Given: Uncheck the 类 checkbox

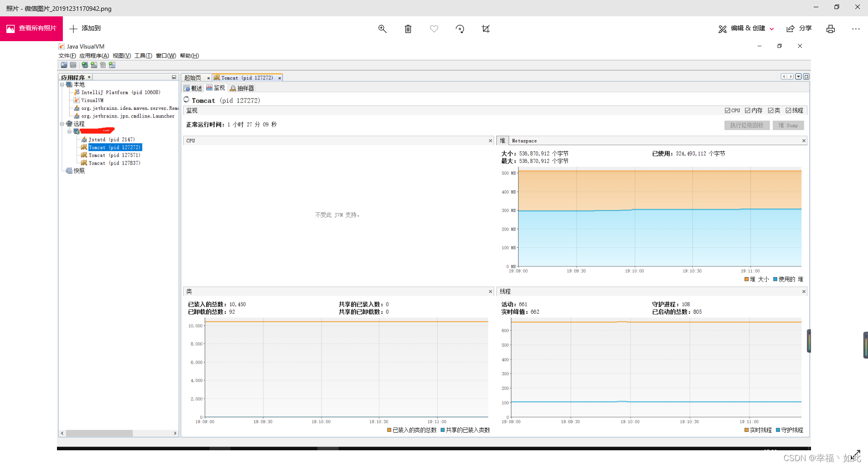Looking at the screenshot, I should coord(771,110).
